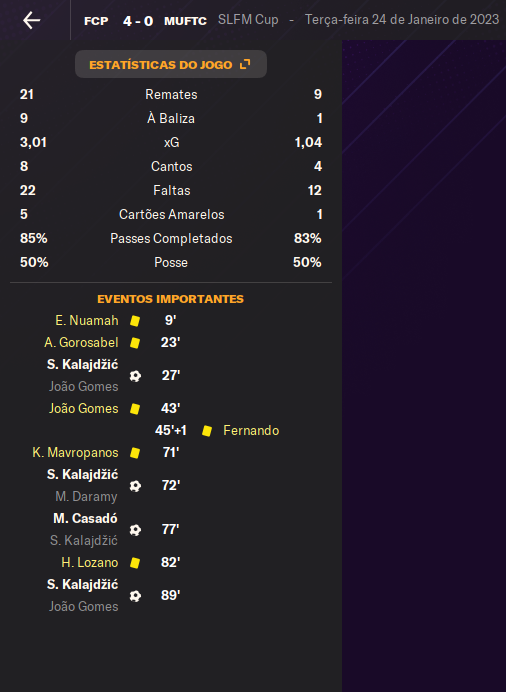This screenshot has height=692, width=506.
Task: Open the Estatísticas do Jogo popout icon
Action: click(x=245, y=64)
